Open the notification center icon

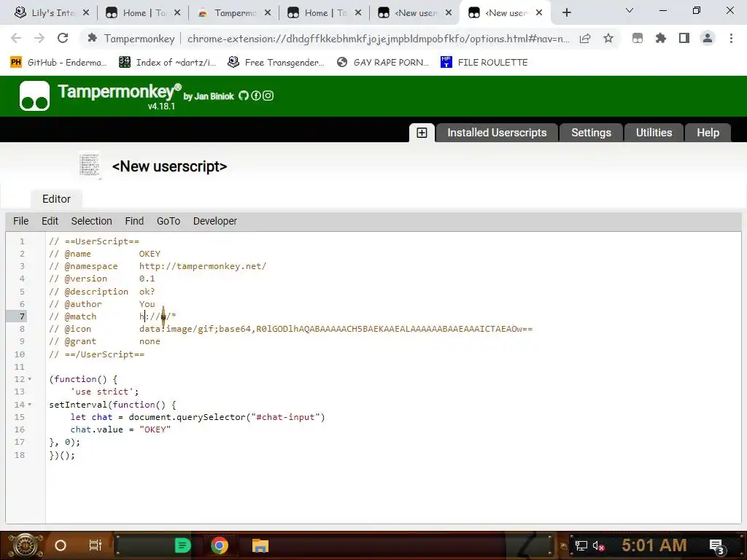coord(718,547)
